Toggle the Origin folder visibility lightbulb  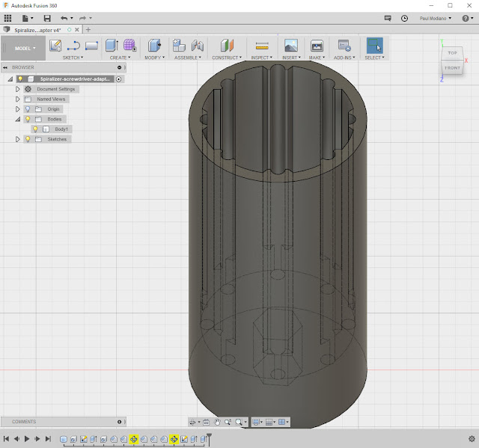tap(28, 109)
